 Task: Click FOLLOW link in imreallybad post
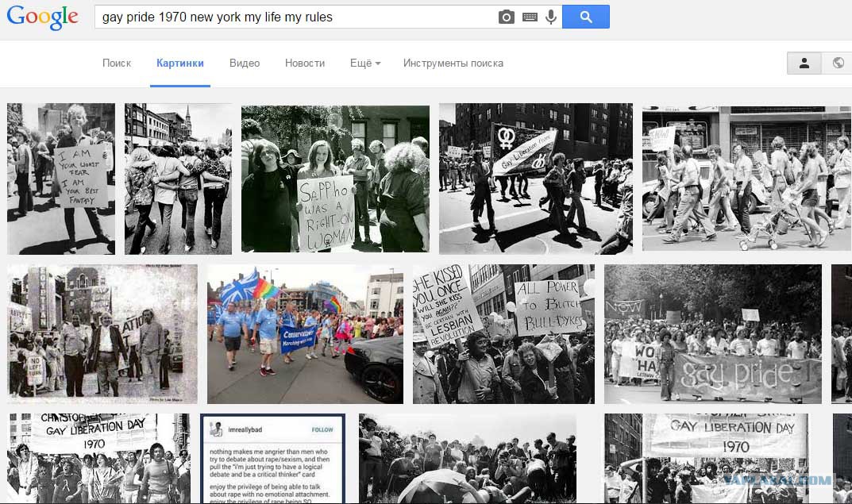[322, 429]
